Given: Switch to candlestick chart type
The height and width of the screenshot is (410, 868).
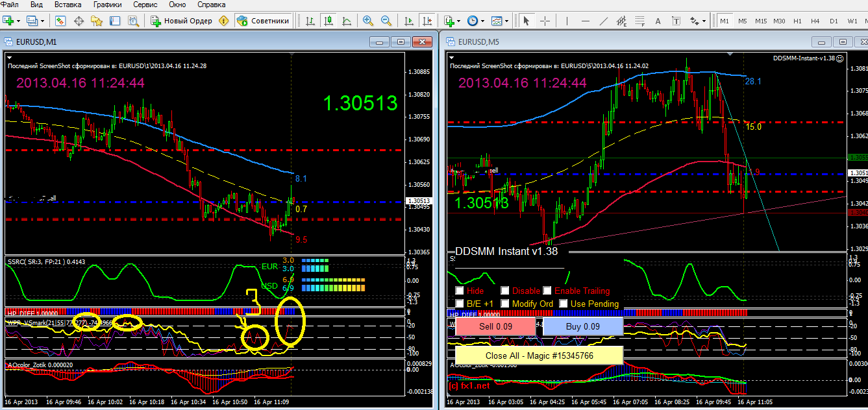Looking at the screenshot, I should click(328, 21).
